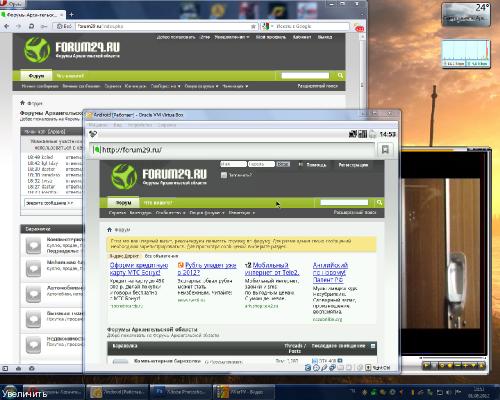
Task: Click the red mail notifier icon in Opera
Action: (x=359, y=29)
